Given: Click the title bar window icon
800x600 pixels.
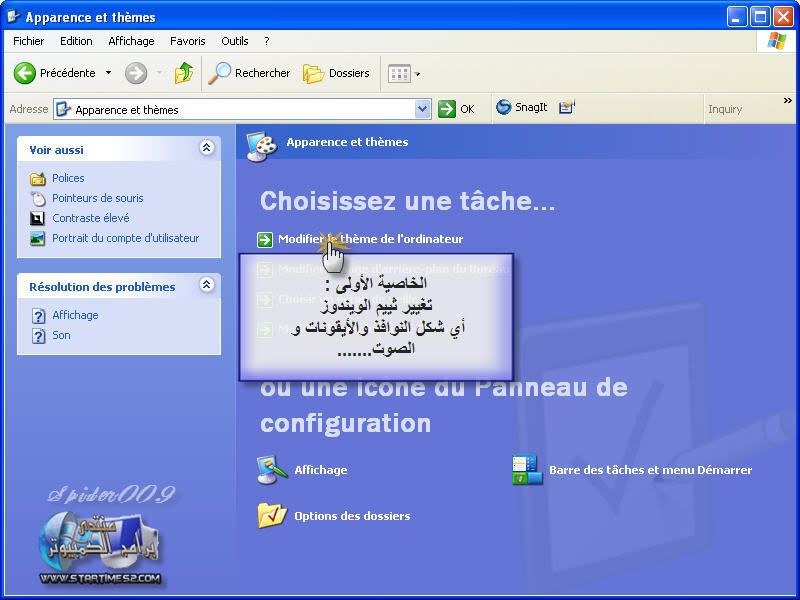Looking at the screenshot, I should point(13,17).
